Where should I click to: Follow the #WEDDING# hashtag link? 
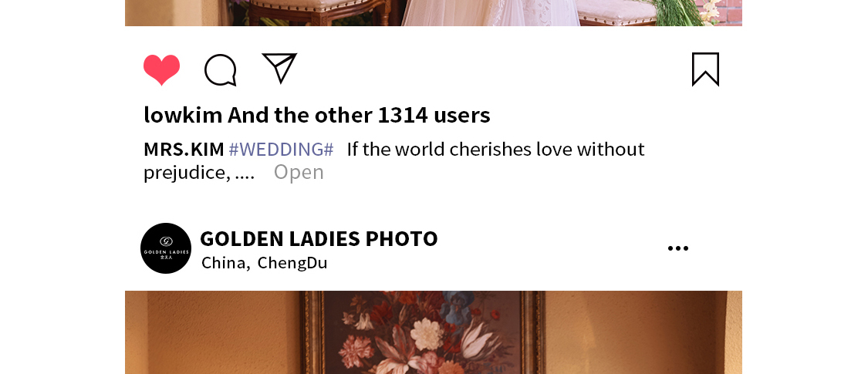pyautogui.click(x=281, y=150)
